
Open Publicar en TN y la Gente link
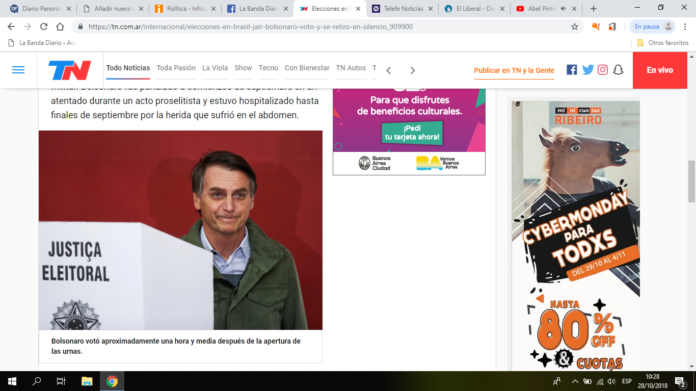[514, 70]
